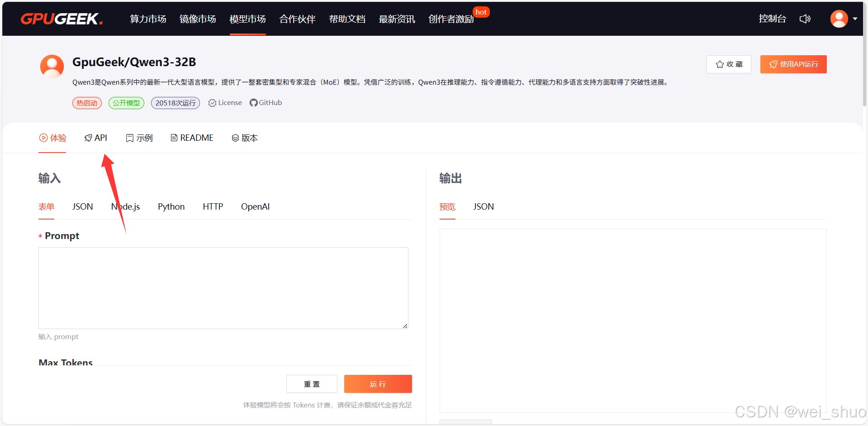Switch to the README tab

pos(192,138)
